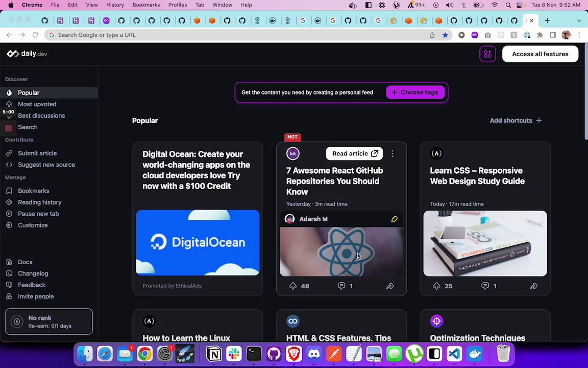Open source icon on HTML & CSS Features card

(293, 321)
